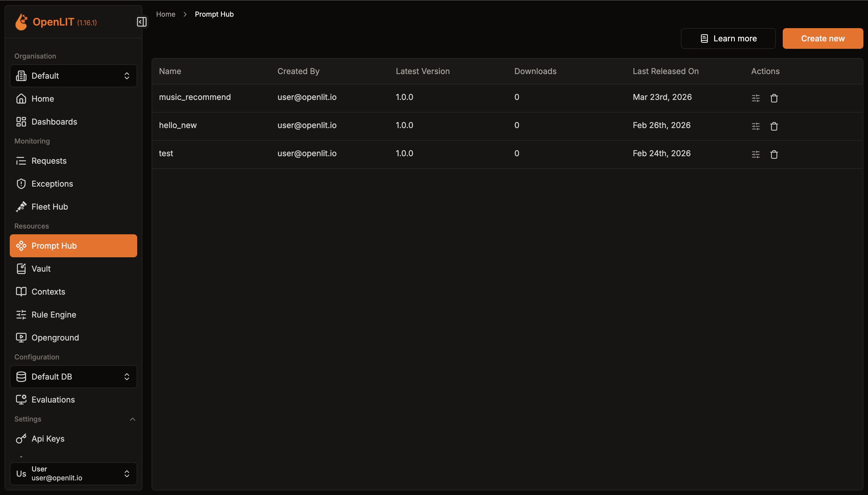Click the Create new button

pyautogui.click(x=822, y=38)
